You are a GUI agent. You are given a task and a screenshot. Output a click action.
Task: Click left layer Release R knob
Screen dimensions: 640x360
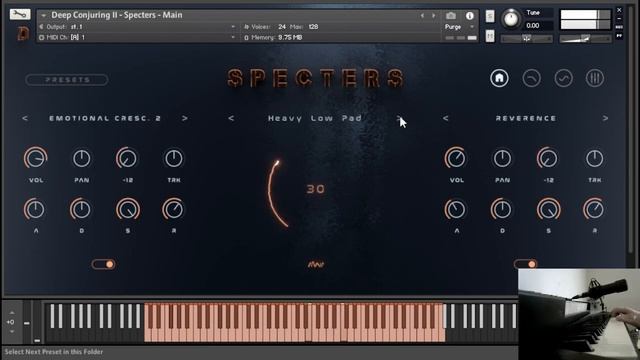173,209
